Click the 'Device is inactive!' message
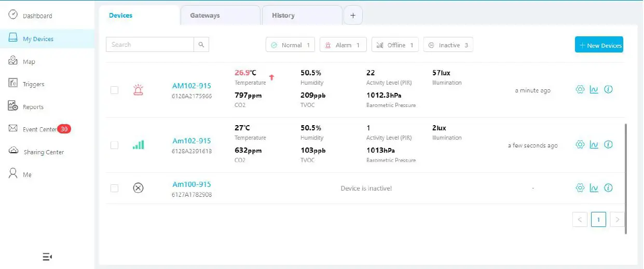The height and width of the screenshot is (269, 644). (366, 188)
